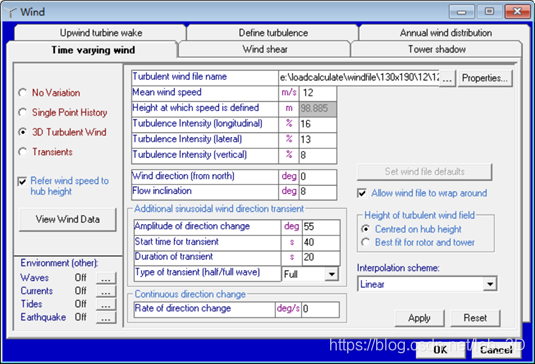Open the Interpolation scheme Linear dropdown
The width and height of the screenshot is (535, 364).
click(x=490, y=284)
